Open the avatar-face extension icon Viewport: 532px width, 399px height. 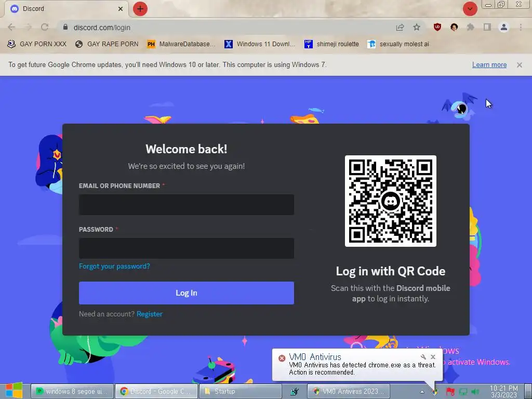pyautogui.click(x=454, y=27)
